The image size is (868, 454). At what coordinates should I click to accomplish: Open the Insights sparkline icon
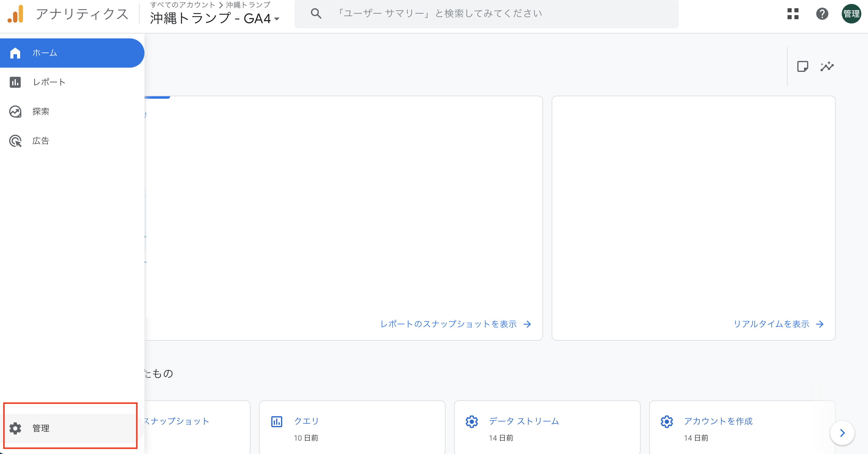(827, 66)
